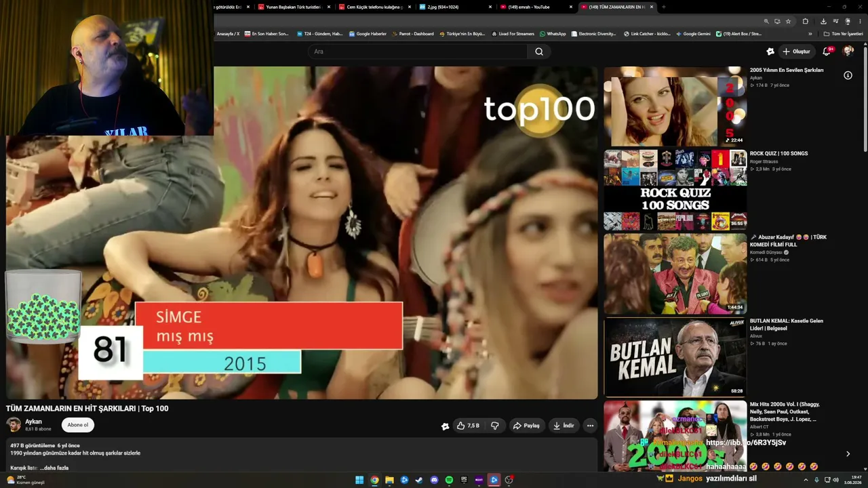868x488 pixels.
Task: Switch to the 'Yunan Başbakan Türk turistleri' tab
Action: 293,7
